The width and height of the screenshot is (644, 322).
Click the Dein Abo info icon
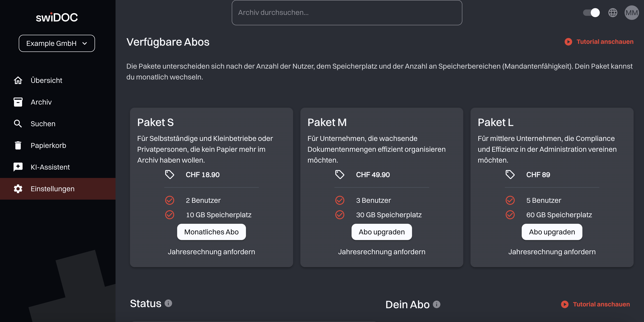pyautogui.click(x=436, y=304)
